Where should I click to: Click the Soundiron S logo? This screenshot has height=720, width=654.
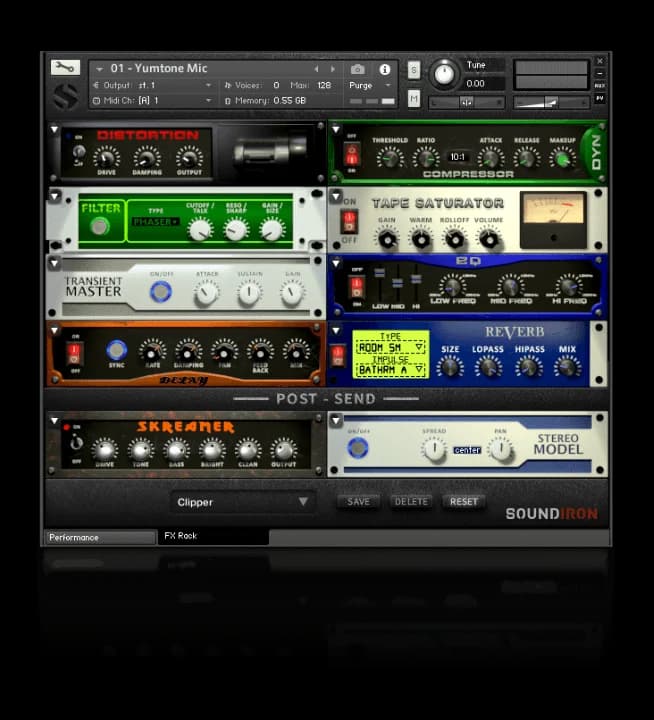65,96
